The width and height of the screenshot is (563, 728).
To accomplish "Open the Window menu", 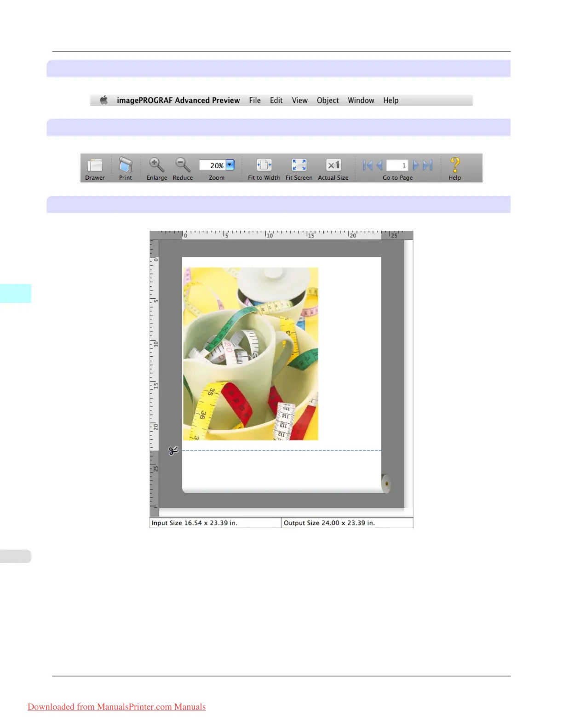I will pos(361,100).
